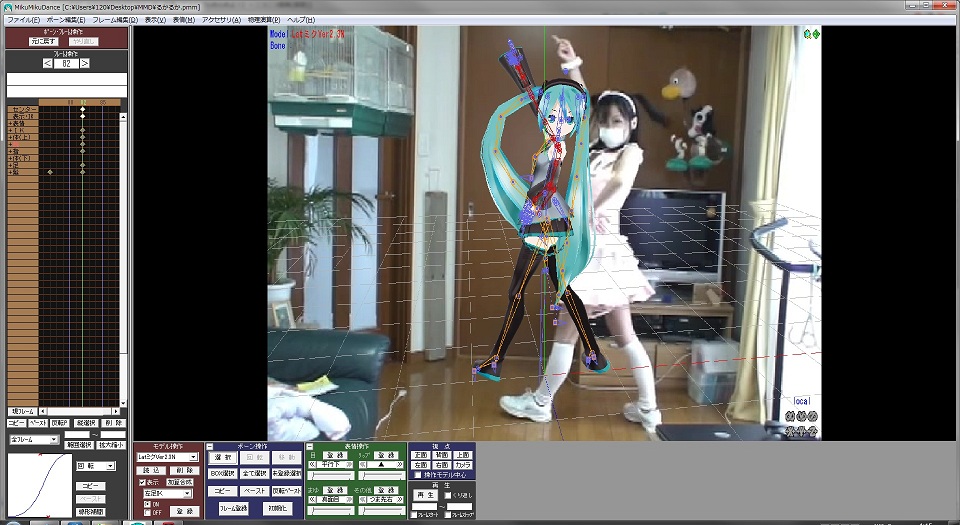Click the 再生 play button
The width and height of the screenshot is (960, 525).
tap(426, 495)
